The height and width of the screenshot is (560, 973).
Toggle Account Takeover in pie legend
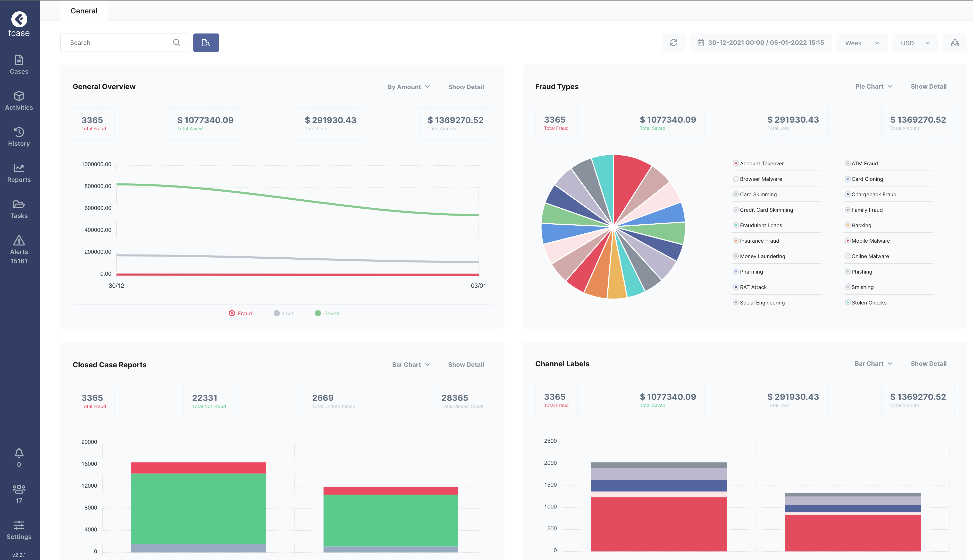coord(758,164)
